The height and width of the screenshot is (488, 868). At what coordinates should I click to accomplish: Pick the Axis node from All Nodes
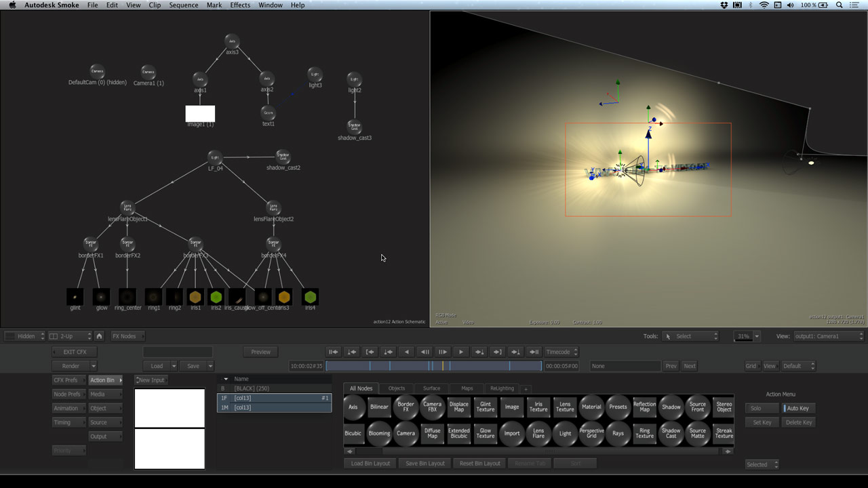pyautogui.click(x=353, y=407)
